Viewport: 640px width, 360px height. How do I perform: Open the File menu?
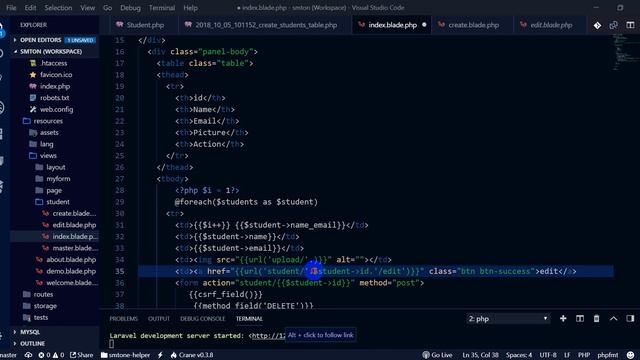tap(11, 8)
